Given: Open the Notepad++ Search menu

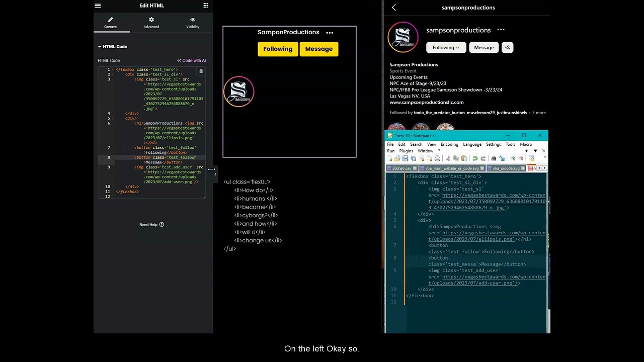Looking at the screenshot, I should [416, 144].
